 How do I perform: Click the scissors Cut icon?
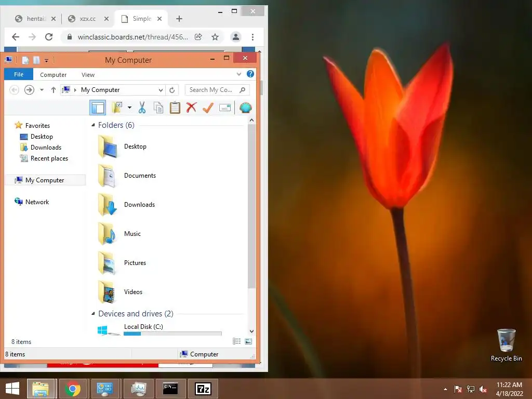click(x=142, y=108)
